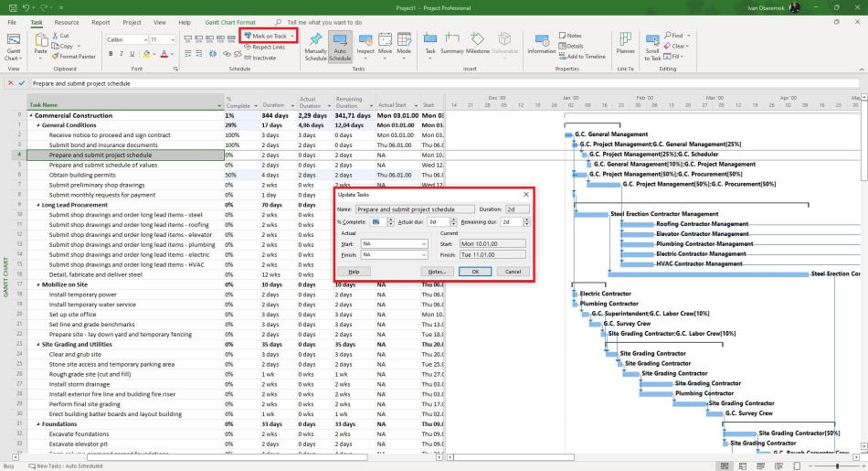Click Help in the Update Tasks dialog
This screenshot has width=868, height=471.
click(355, 272)
